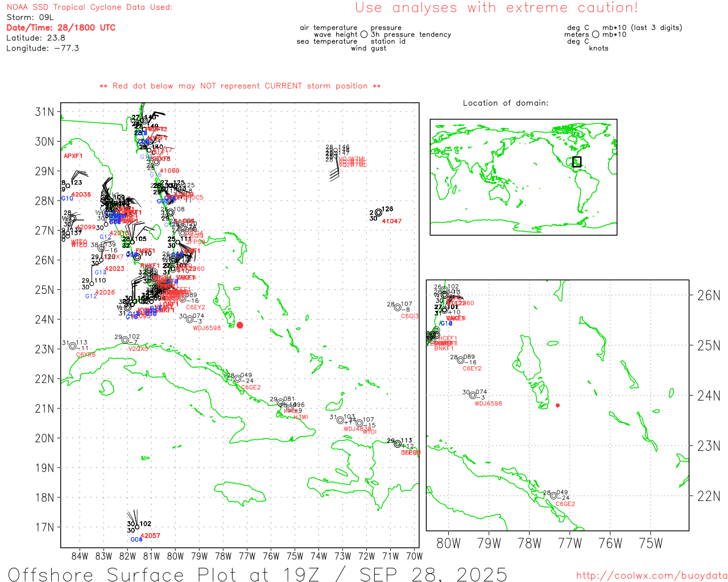728x582 pixels.
Task: Click the legend circle under wave height
Action: tap(364, 34)
